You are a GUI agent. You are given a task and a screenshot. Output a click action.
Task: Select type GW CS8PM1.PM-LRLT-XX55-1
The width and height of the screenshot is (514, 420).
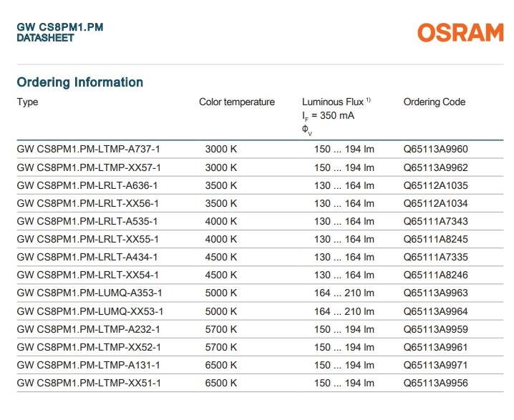point(88,239)
